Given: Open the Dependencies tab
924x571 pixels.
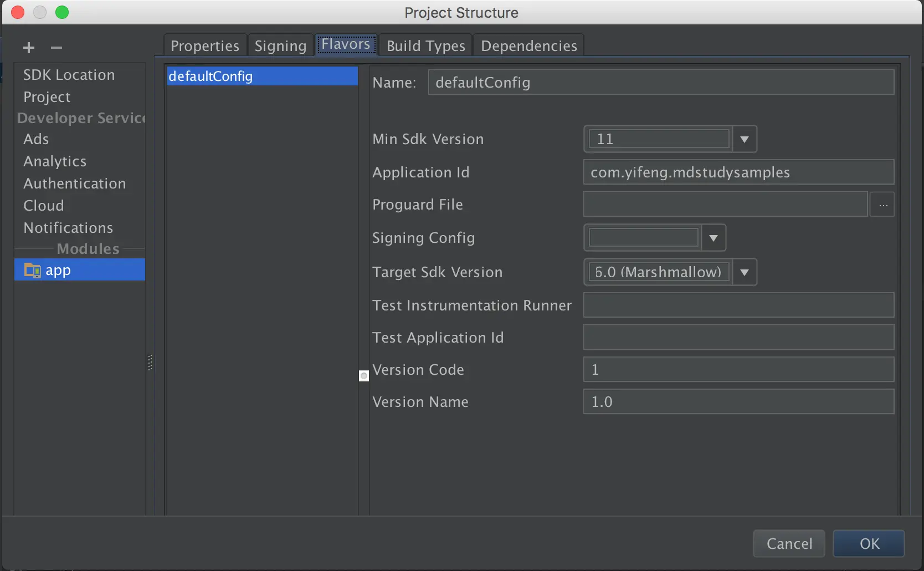Looking at the screenshot, I should coord(529,45).
